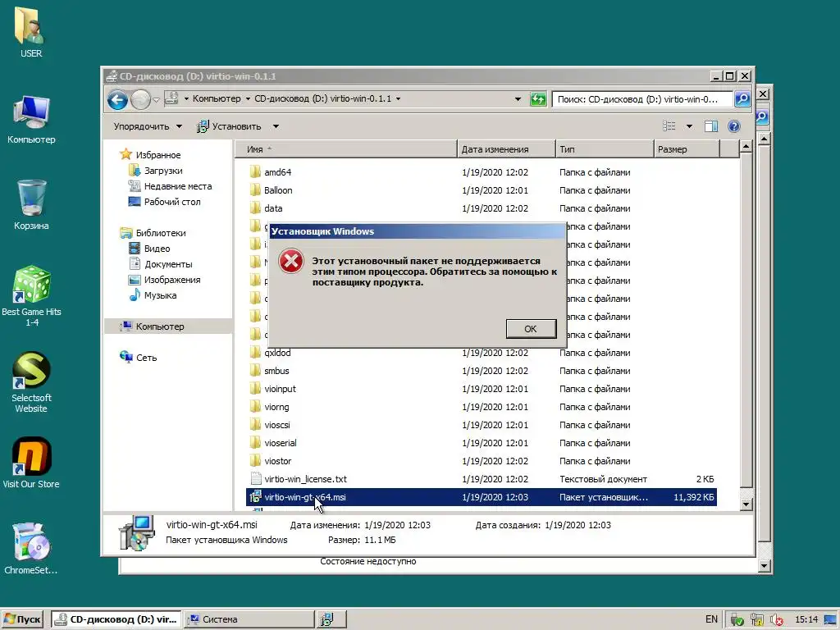Click the blue Help question mark icon

tap(734, 126)
